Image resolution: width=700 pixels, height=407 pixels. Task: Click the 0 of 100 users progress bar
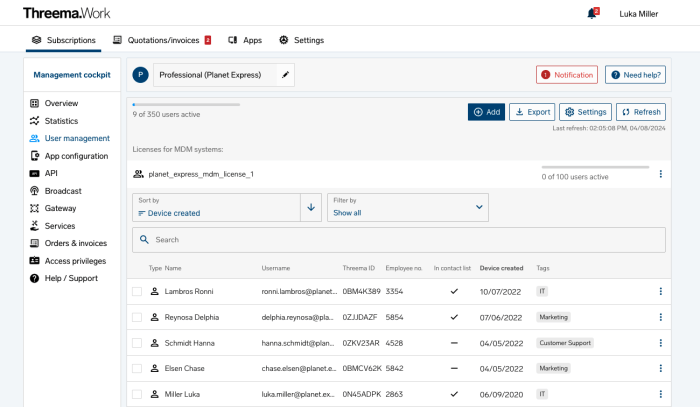point(595,167)
